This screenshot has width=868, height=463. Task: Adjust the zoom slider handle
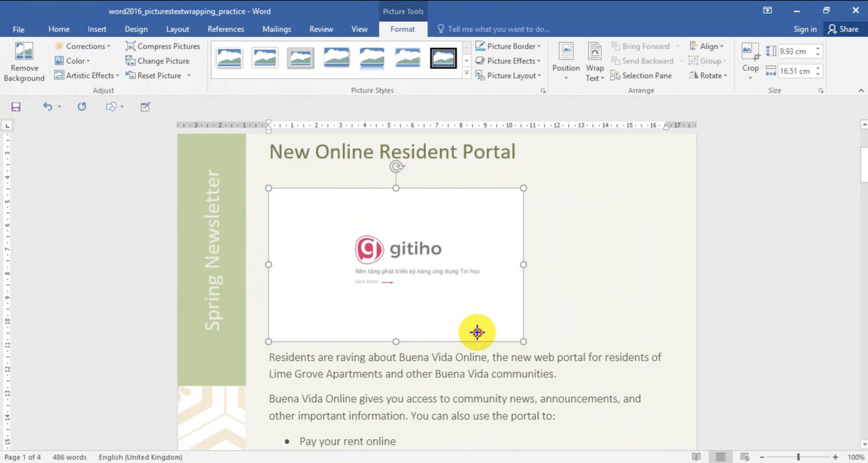[x=798, y=457]
